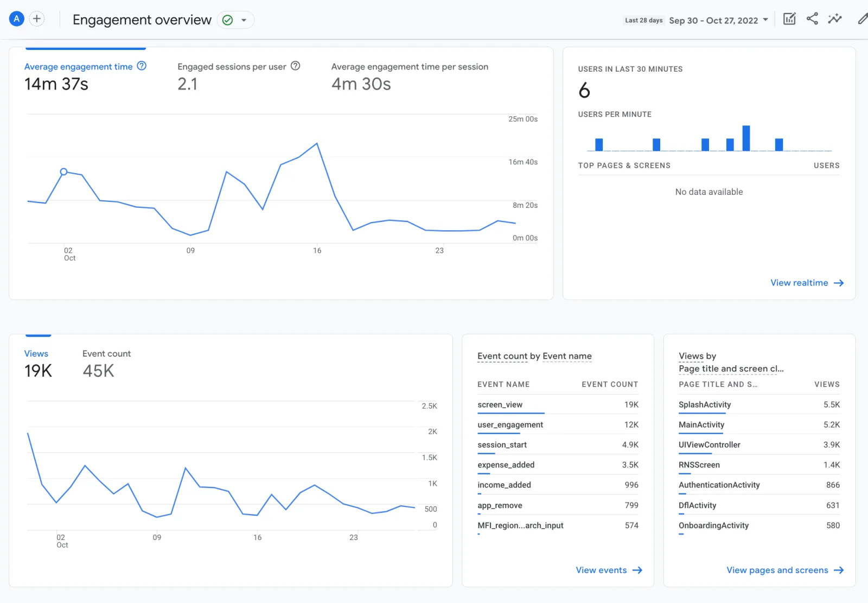
Task: Click the USERS column header in realtime card
Action: (826, 166)
